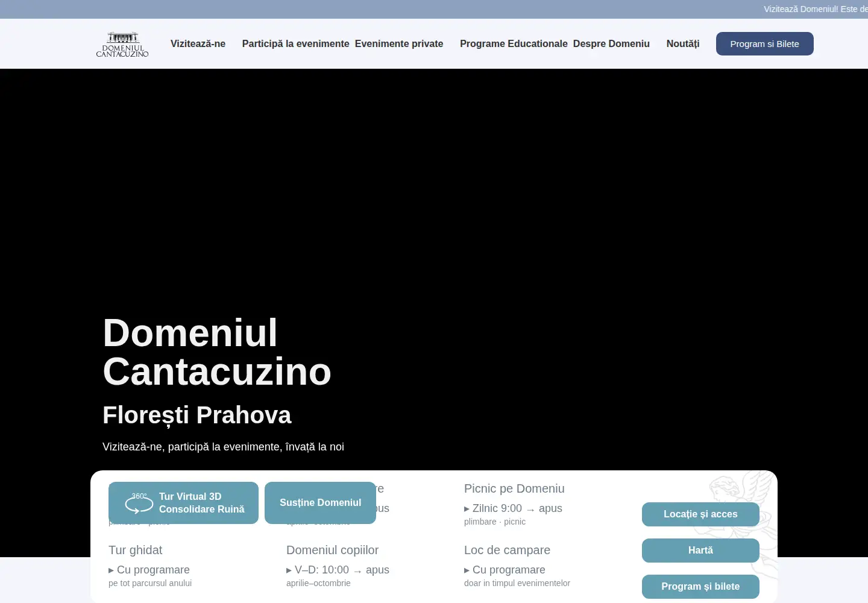
Task: Launch Tur Virtual 3D Consolidare Ruină
Action: click(x=183, y=503)
